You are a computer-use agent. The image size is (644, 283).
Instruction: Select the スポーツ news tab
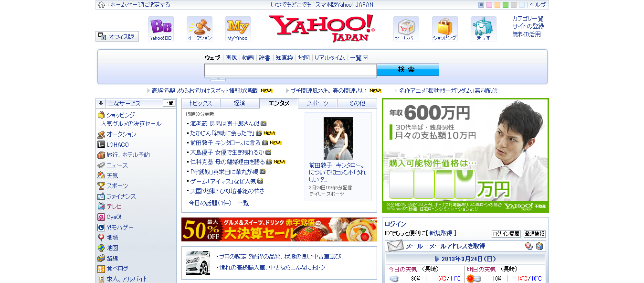click(318, 103)
